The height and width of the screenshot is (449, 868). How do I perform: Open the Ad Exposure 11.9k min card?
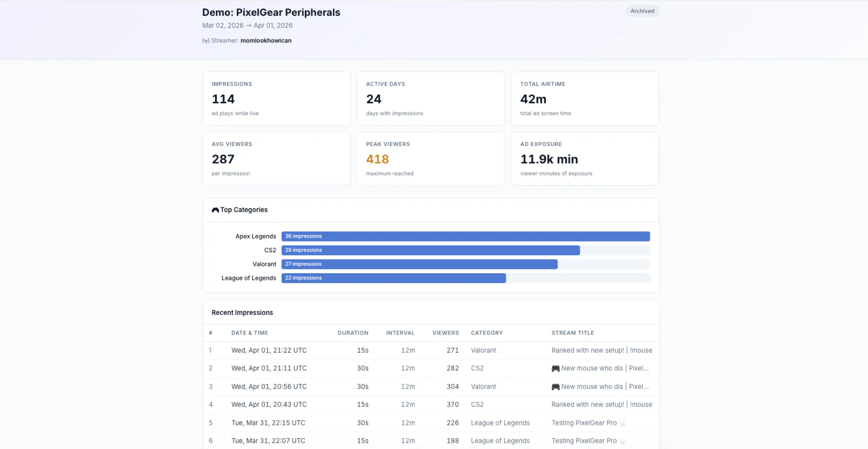tap(585, 159)
